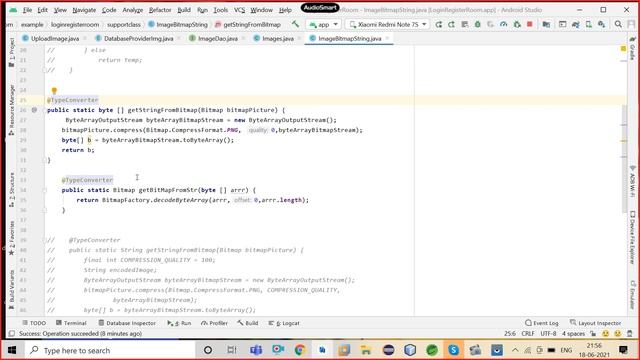640x360 pixels.
Task: Click the gutter icon beside getStringFromBitmap
Action: (34, 110)
